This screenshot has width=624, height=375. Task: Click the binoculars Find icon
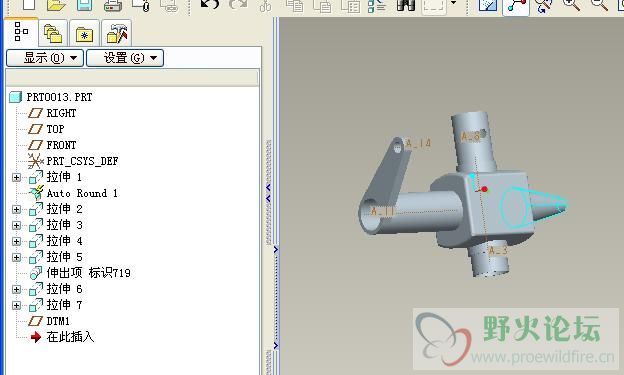406,5
